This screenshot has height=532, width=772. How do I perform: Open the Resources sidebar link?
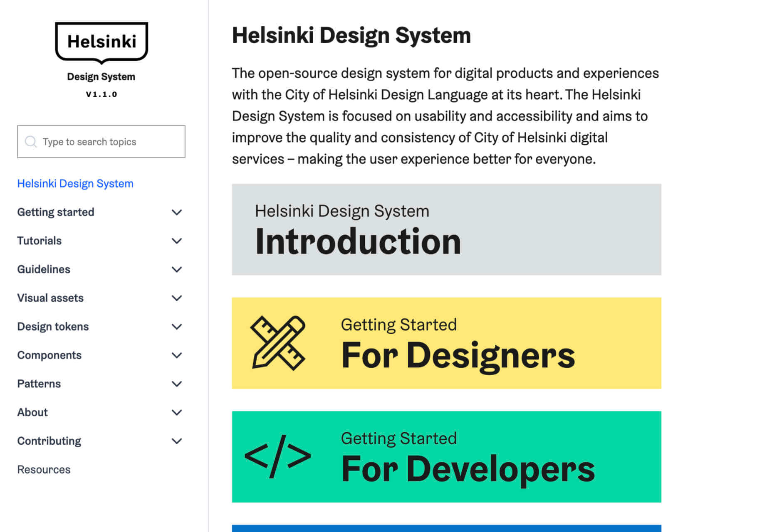[x=44, y=470]
